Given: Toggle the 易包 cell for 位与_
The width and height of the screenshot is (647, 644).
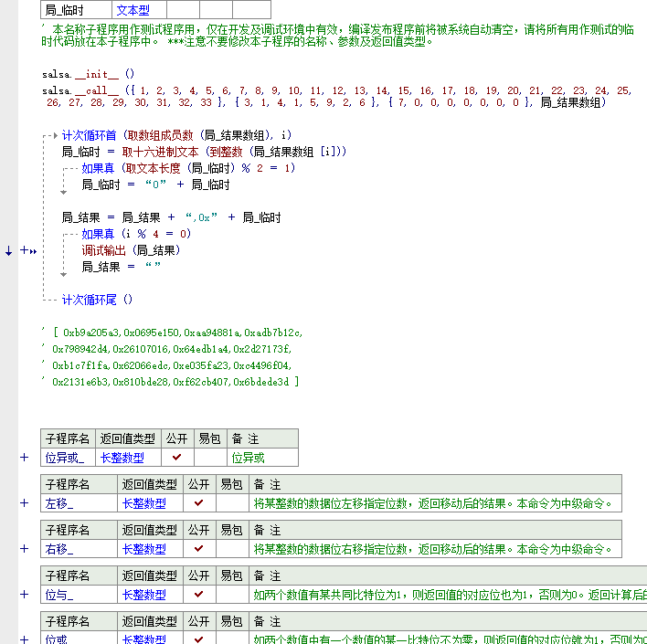Looking at the screenshot, I should [x=233, y=595].
